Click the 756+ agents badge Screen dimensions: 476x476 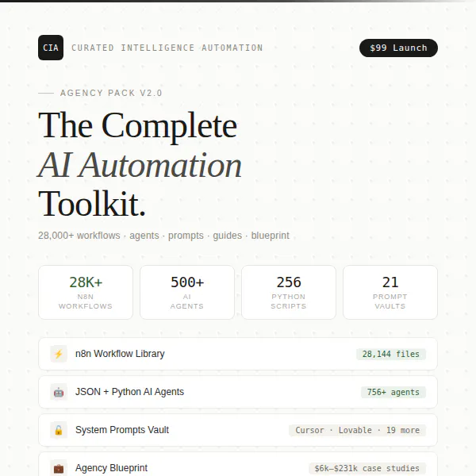[x=393, y=392]
